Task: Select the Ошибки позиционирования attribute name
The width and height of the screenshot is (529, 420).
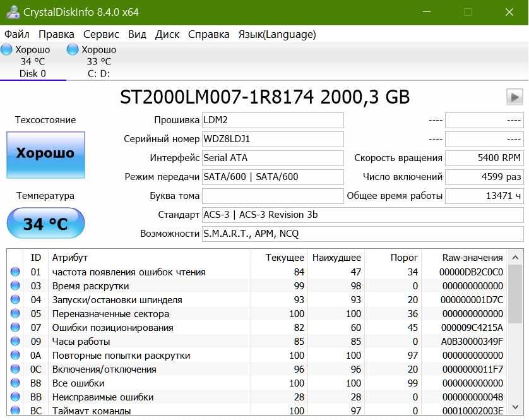Action: click(113, 328)
